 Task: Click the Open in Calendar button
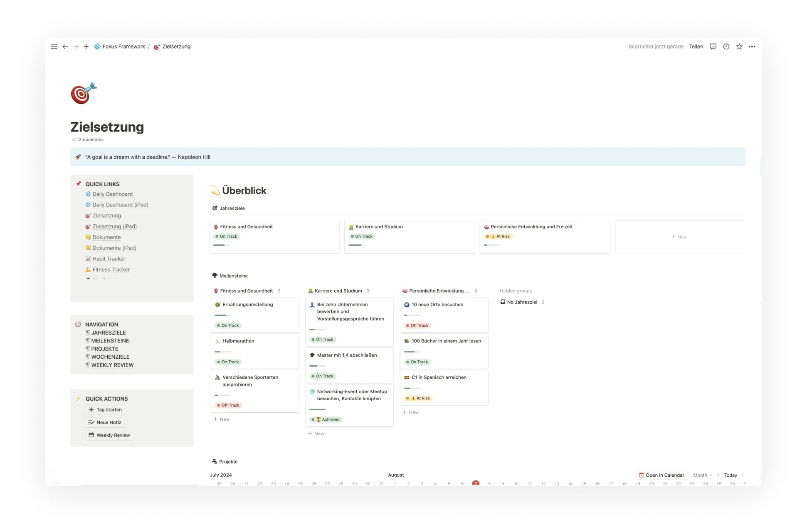point(661,475)
